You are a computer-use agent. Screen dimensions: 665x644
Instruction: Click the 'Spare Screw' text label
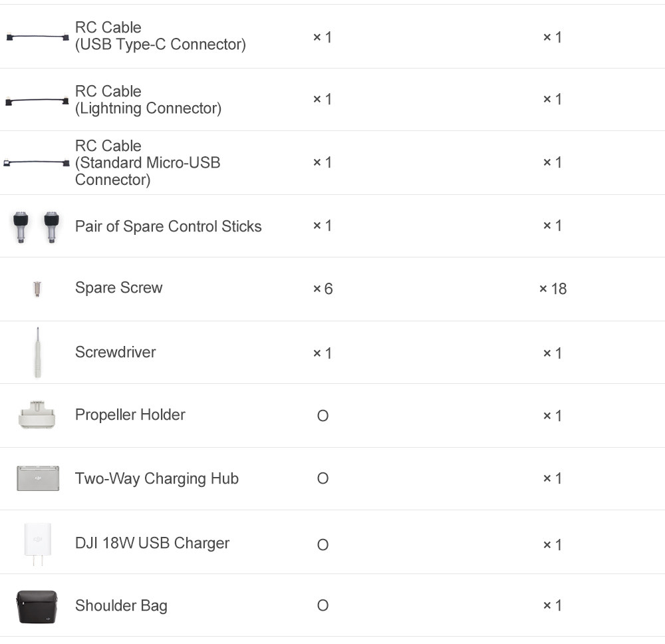118,288
